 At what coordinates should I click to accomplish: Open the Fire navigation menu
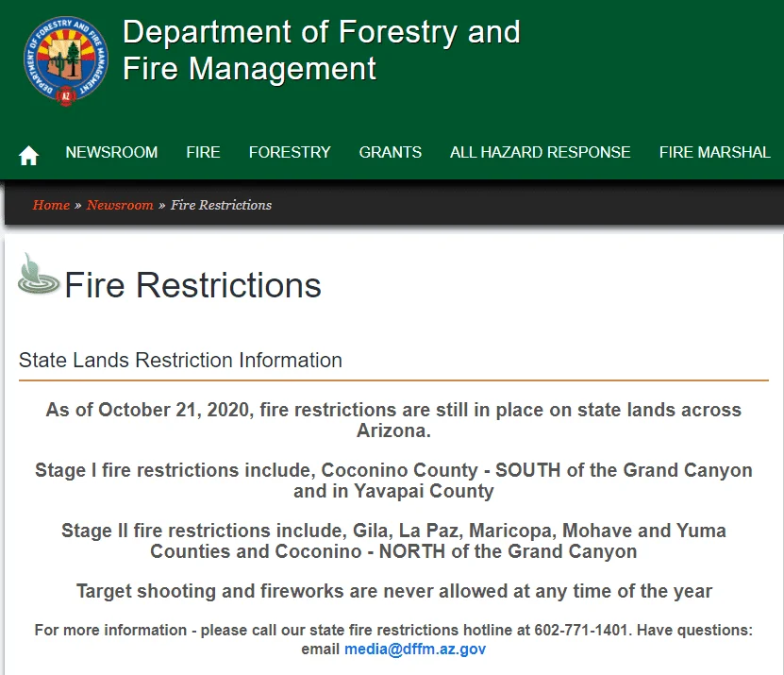[x=203, y=152]
